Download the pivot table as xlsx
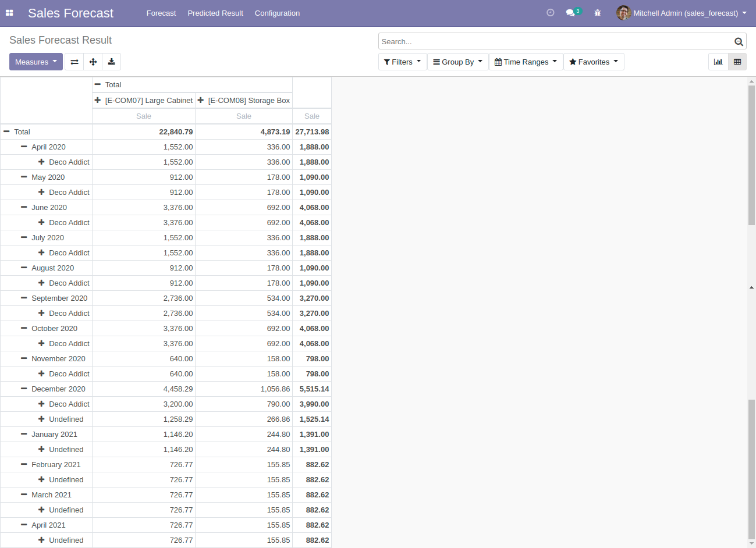The height and width of the screenshot is (548, 756). click(112, 62)
